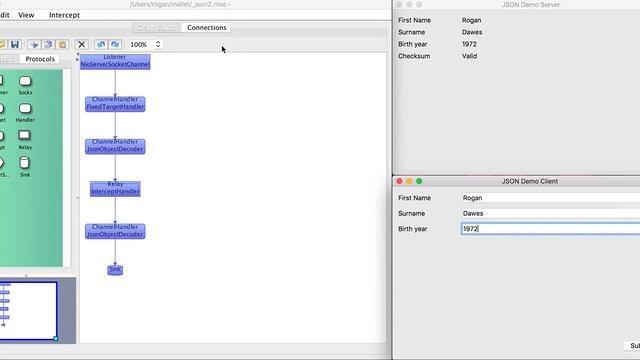This screenshot has width=640, height=360.
Task: Select the upper JsonObjectDecoder node
Action: click(x=115, y=146)
